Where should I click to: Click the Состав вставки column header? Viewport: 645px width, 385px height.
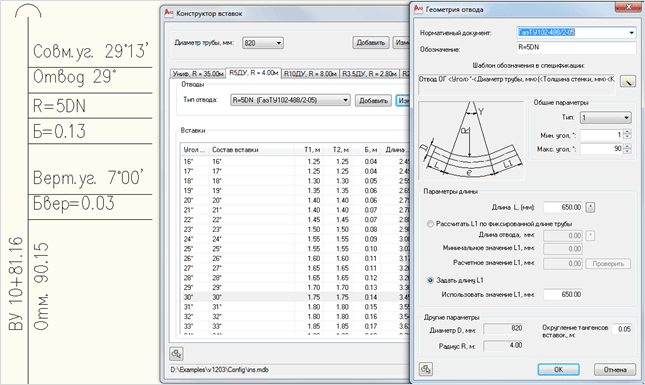(x=251, y=150)
